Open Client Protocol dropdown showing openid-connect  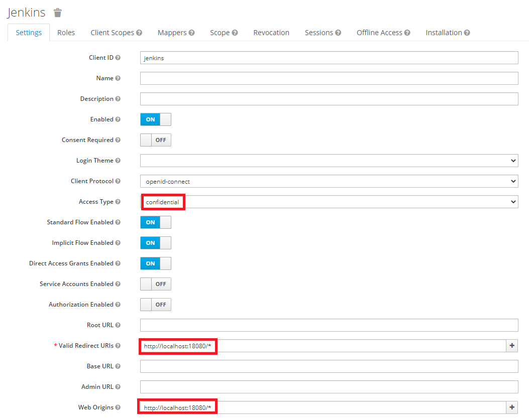pos(329,181)
